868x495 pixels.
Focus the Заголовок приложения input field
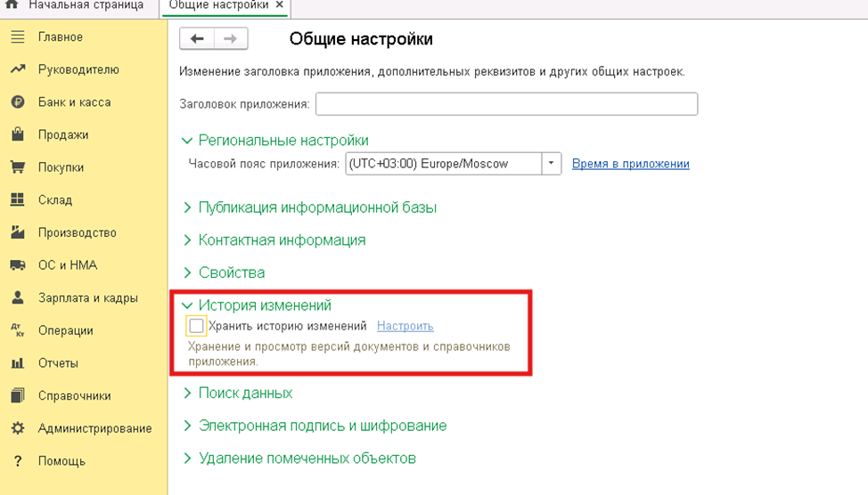point(506,104)
